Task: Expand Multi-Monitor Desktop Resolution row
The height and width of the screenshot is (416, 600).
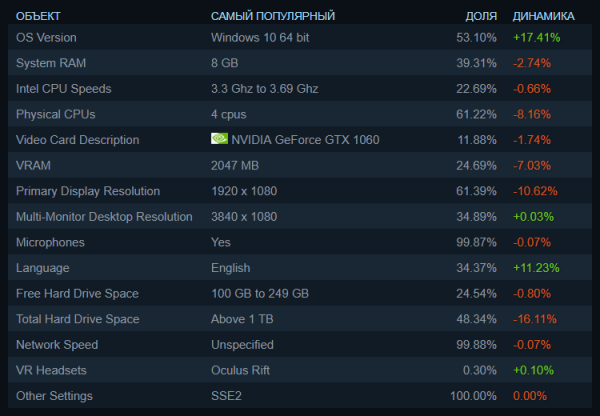Action: click(x=104, y=216)
